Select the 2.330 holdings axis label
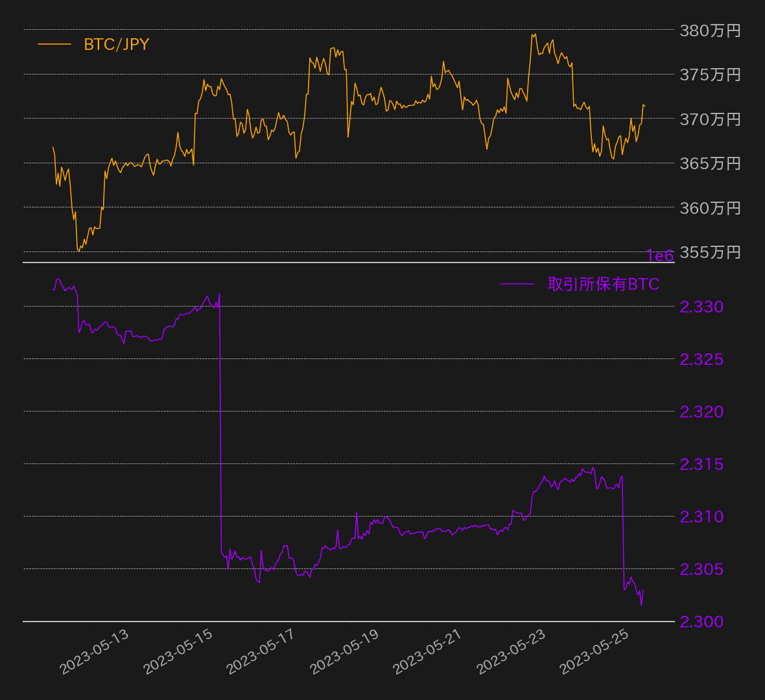This screenshot has width=765, height=700. pos(701,307)
